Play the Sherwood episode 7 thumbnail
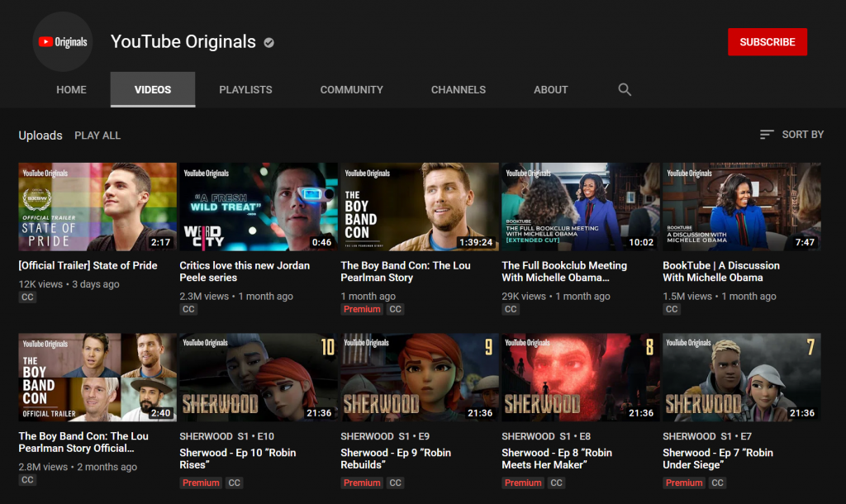Image resolution: width=846 pixels, height=504 pixels. tap(742, 378)
